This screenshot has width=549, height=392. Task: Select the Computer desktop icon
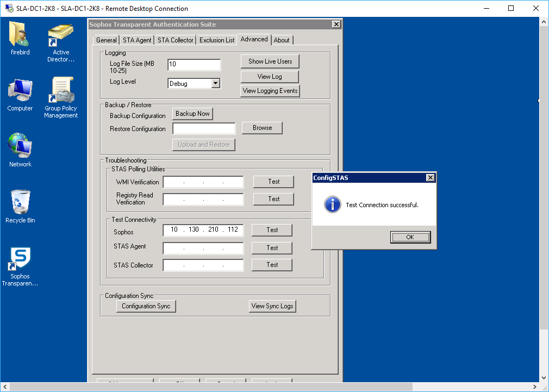[x=20, y=91]
